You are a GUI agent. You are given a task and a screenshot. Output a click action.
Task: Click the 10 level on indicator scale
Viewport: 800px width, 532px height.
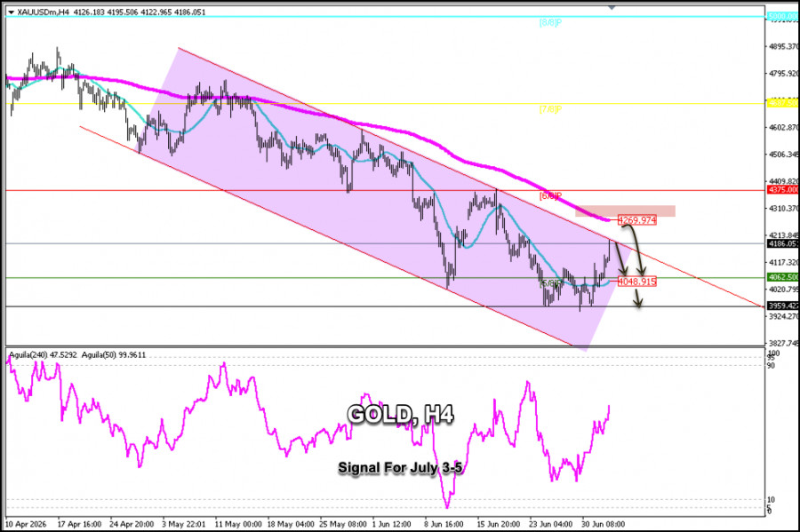click(x=771, y=499)
